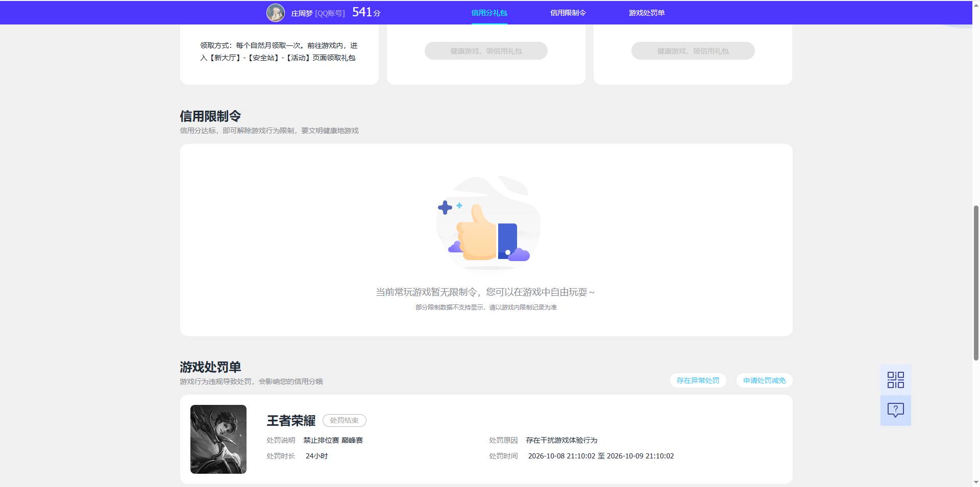Screen dimensions: 980x487
Task: Switch to 信用限制令 tab
Action: tap(568, 13)
